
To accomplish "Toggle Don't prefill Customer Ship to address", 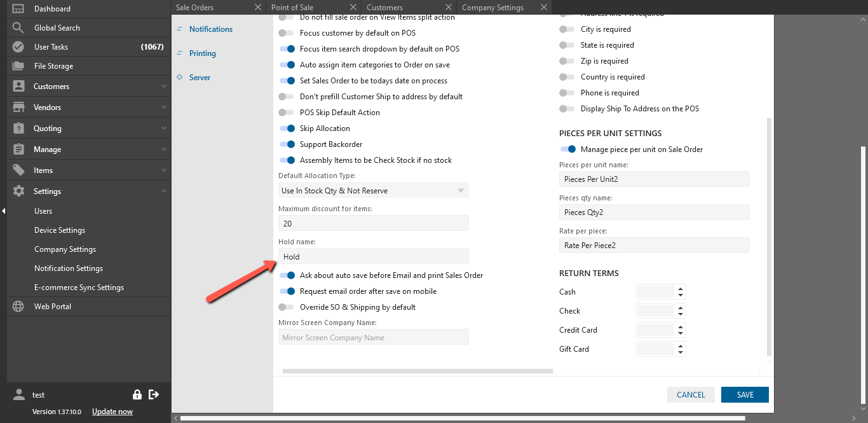I will (x=287, y=97).
